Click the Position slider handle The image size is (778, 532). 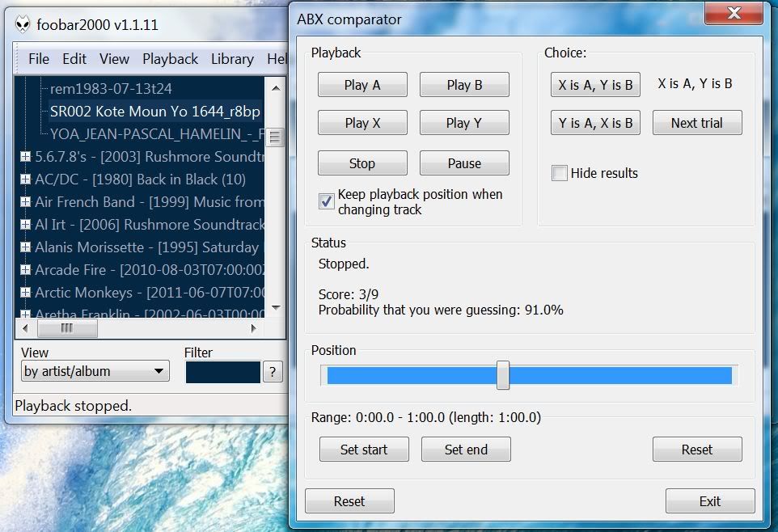tap(502, 375)
